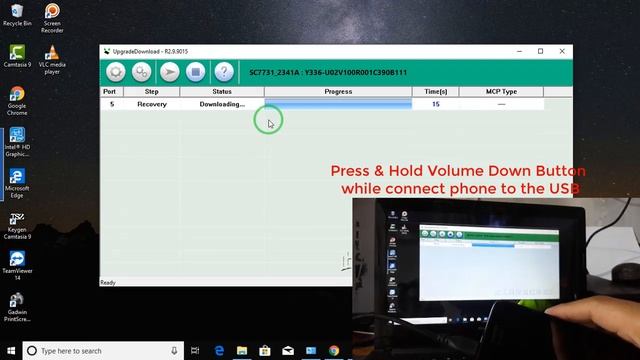This screenshot has height=360, width=640.
Task: Click the Progress column header
Action: [338, 91]
